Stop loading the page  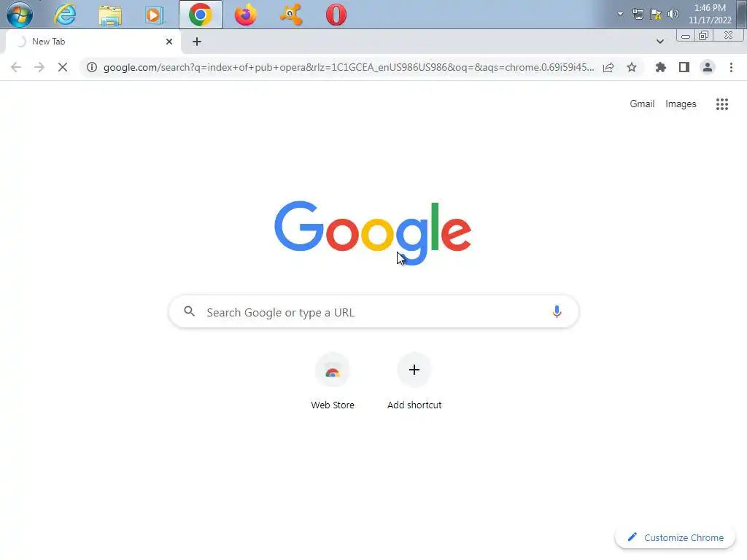click(x=63, y=67)
